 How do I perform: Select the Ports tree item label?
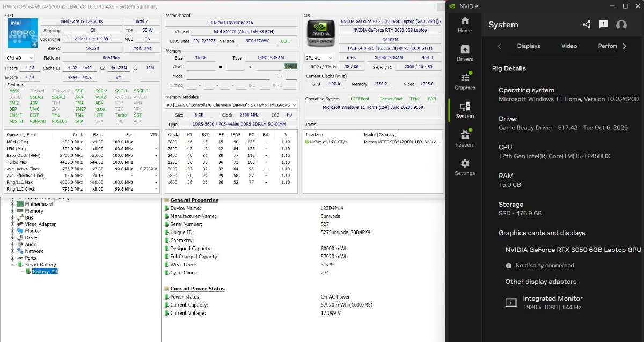click(31, 258)
